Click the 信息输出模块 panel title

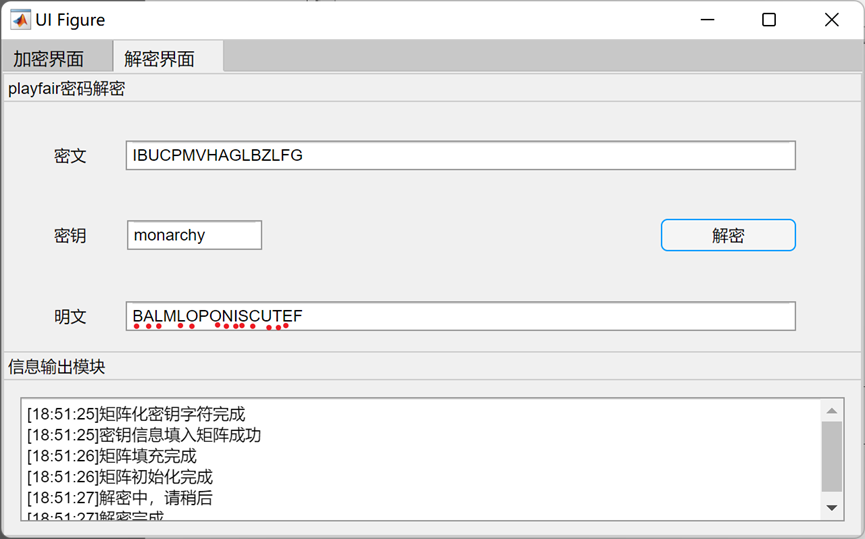56,367
